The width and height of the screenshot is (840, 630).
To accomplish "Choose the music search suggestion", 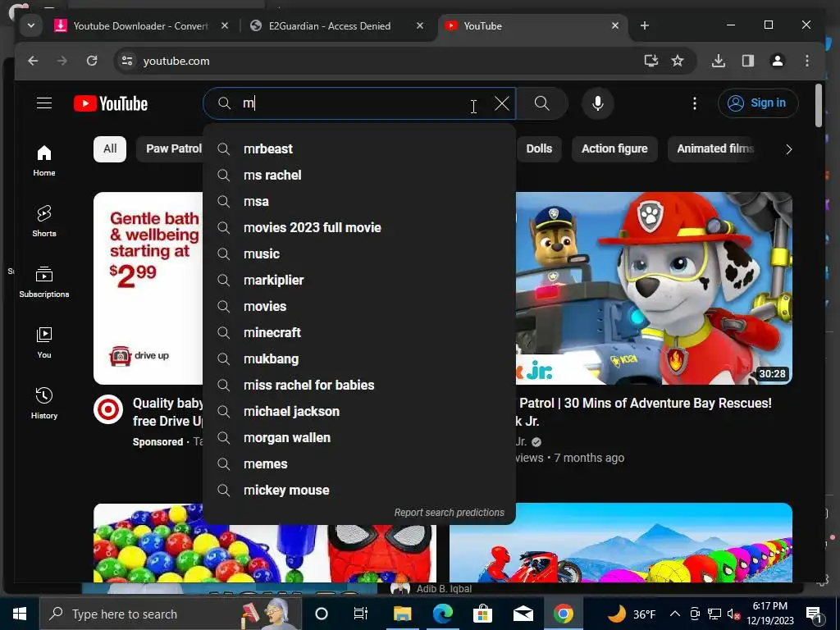I will coord(359,254).
